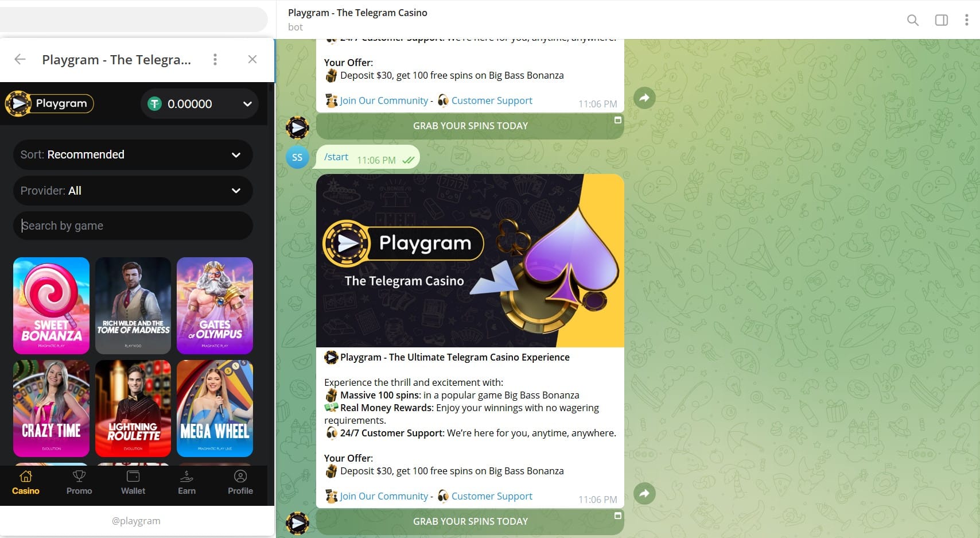Switch to the Earn tab

tap(186, 483)
